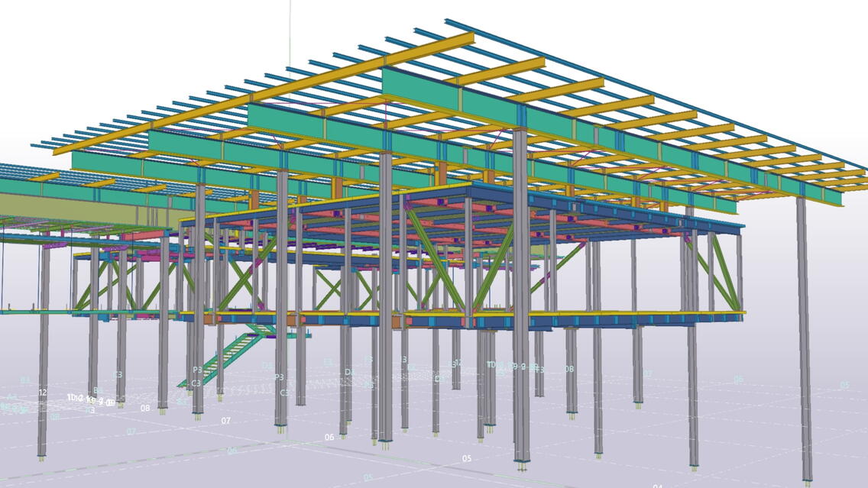Click the white grid label 07
This screenshot has height=488, width=868.
pos(225,421)
